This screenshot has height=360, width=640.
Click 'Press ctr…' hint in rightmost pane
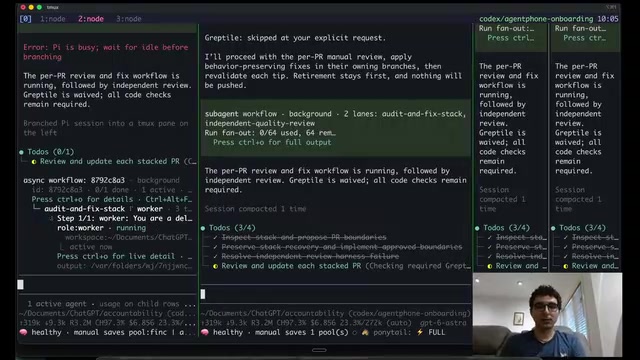click(x=584, y=38)
